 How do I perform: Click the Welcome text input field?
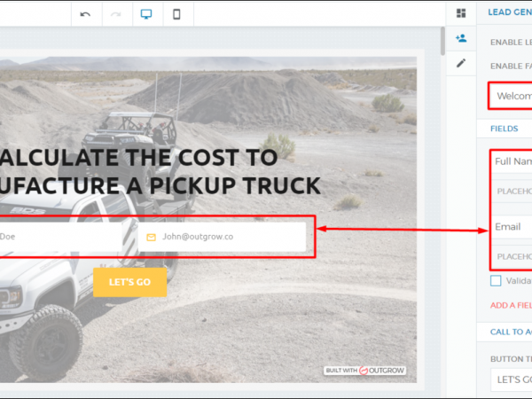[x=512, y=96]
